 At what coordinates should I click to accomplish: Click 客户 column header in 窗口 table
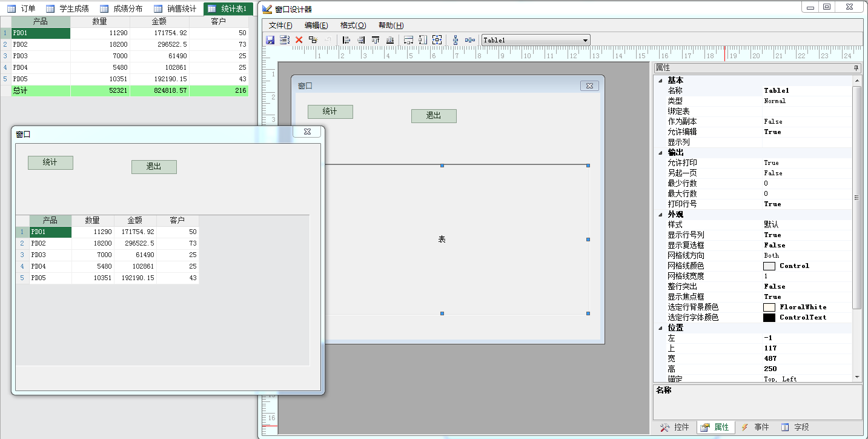tap(177, 221)
